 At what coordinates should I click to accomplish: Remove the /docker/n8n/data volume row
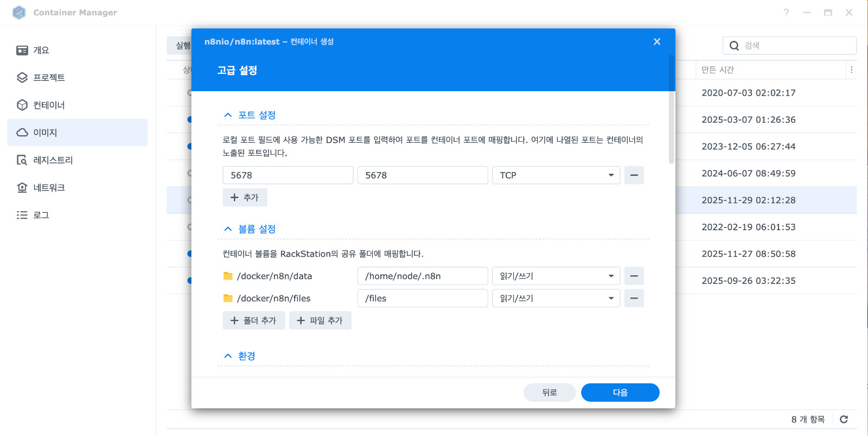(x=634, y=276)
